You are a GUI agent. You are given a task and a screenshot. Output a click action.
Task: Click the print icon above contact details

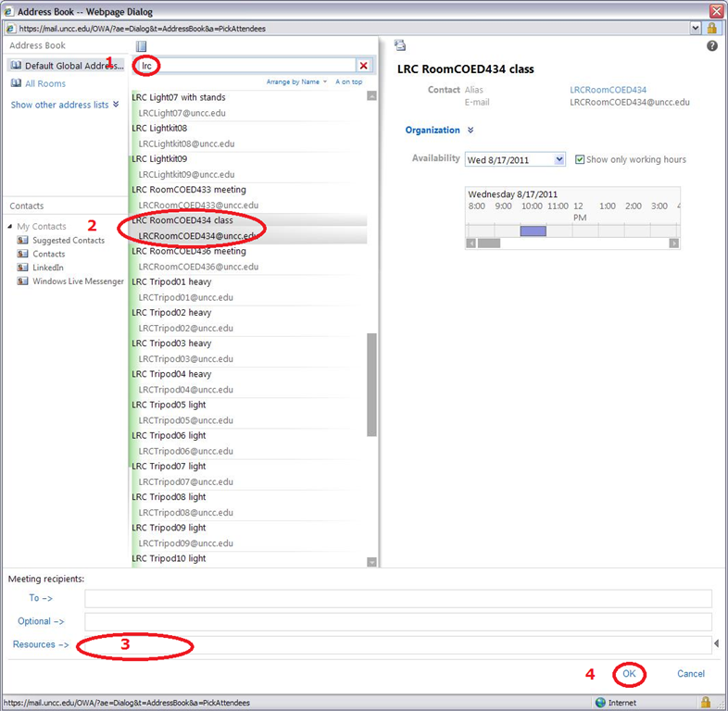(400, 45)
